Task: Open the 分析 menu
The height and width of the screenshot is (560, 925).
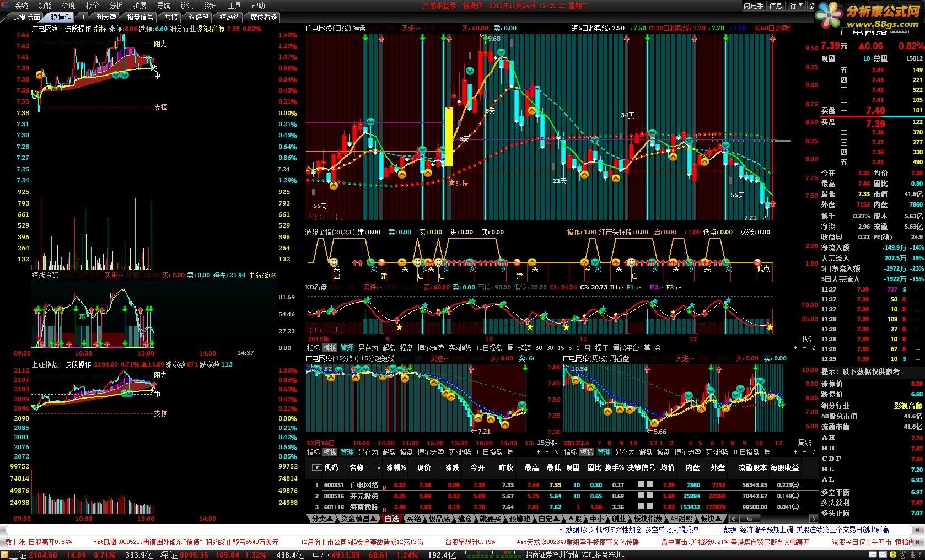Action: click(x=116, y=6)
